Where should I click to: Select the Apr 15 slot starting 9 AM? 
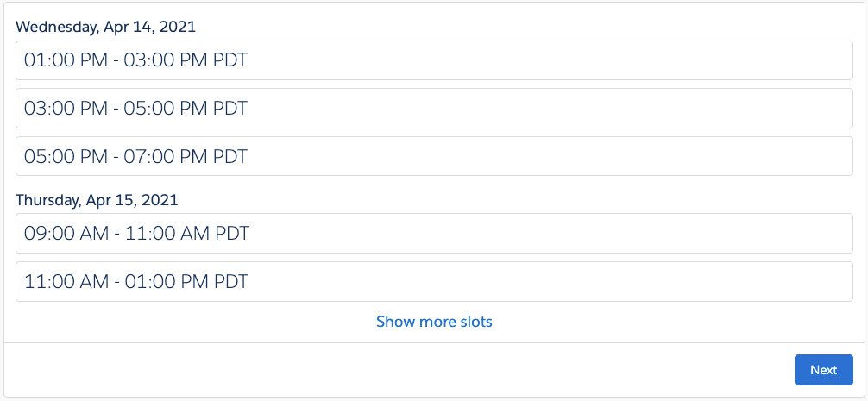click(434, 234)
